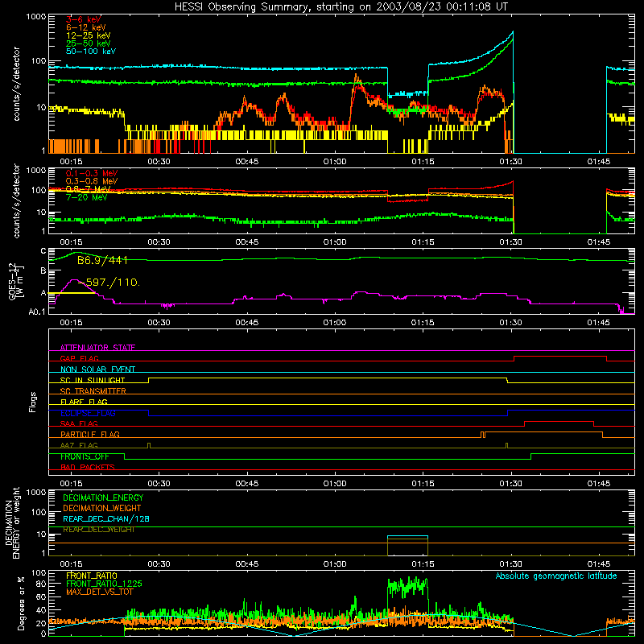Click the blue ECLIPSE_FLAG label
The height and width of the screenshot is (644, 644).
88,413
